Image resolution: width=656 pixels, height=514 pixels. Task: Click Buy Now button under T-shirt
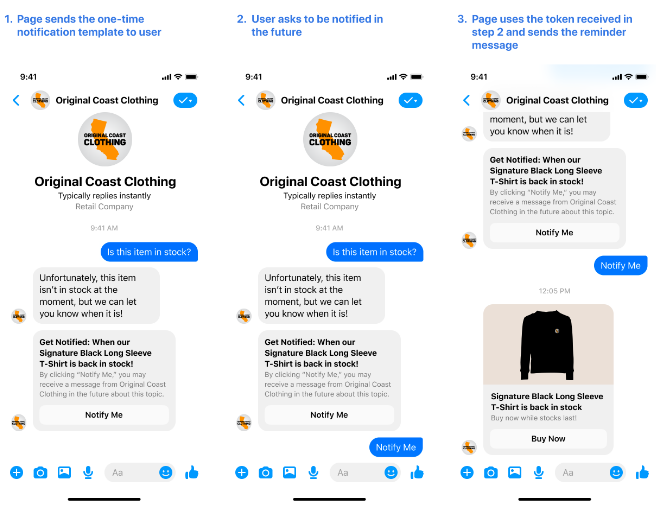point(548,439)
